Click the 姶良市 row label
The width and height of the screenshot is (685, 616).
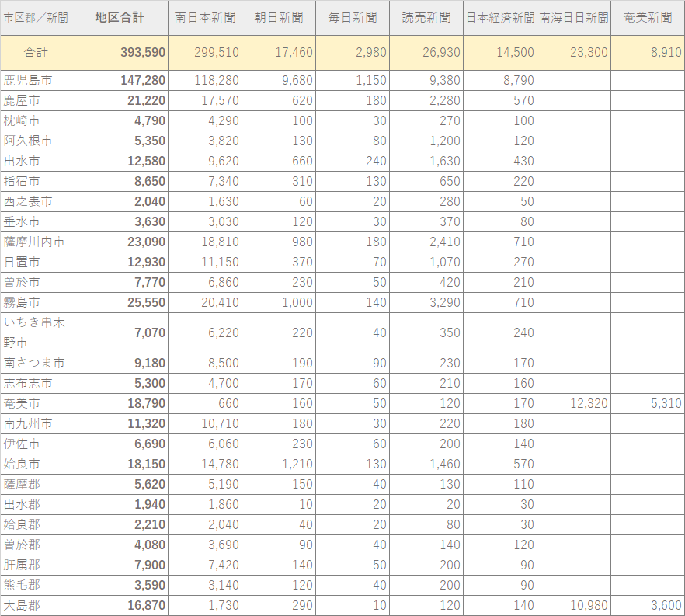coord(22,464)
